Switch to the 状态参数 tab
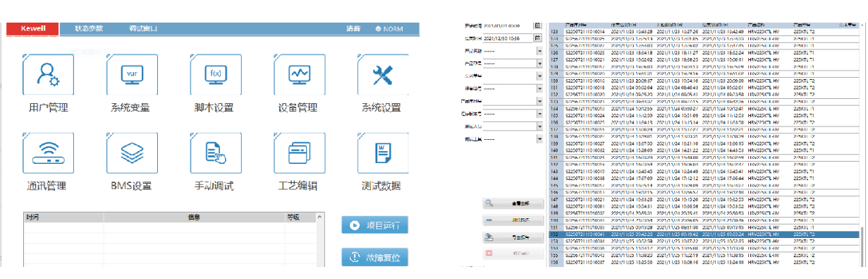Image resolution: width=868 pixels, height=279 pixels. tap(89, 29)
